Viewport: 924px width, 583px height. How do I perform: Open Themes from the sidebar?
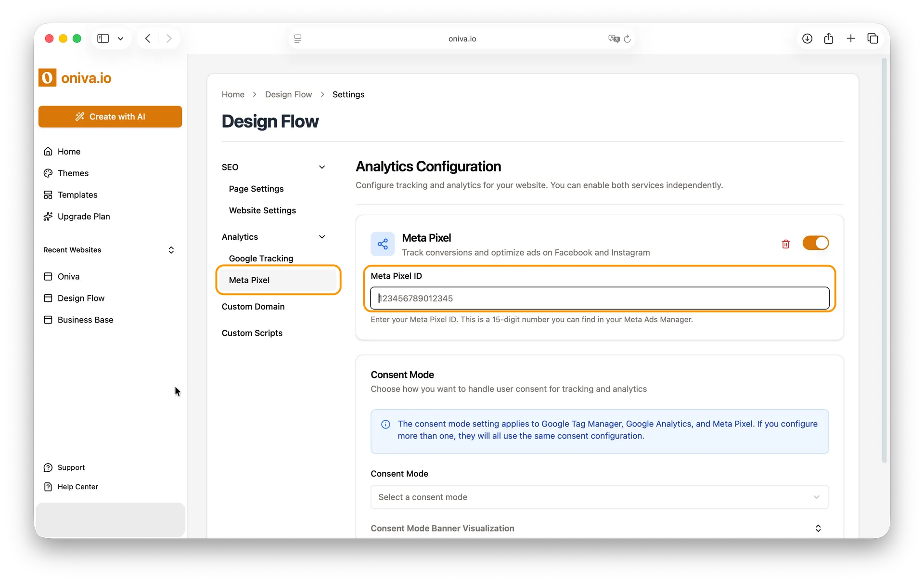click(73, 173)
